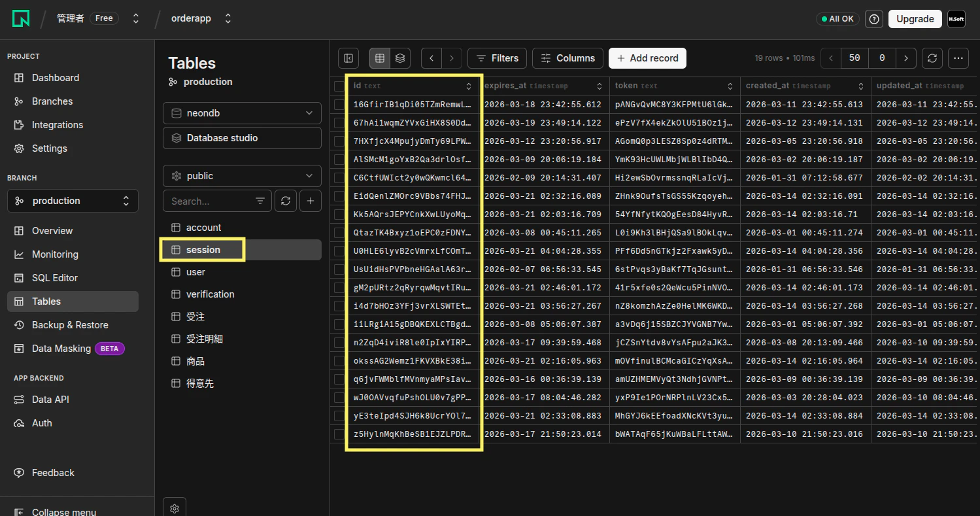
Task: Check the row starting with EidQenlZMOrc9
Action: tap(339, 196)
